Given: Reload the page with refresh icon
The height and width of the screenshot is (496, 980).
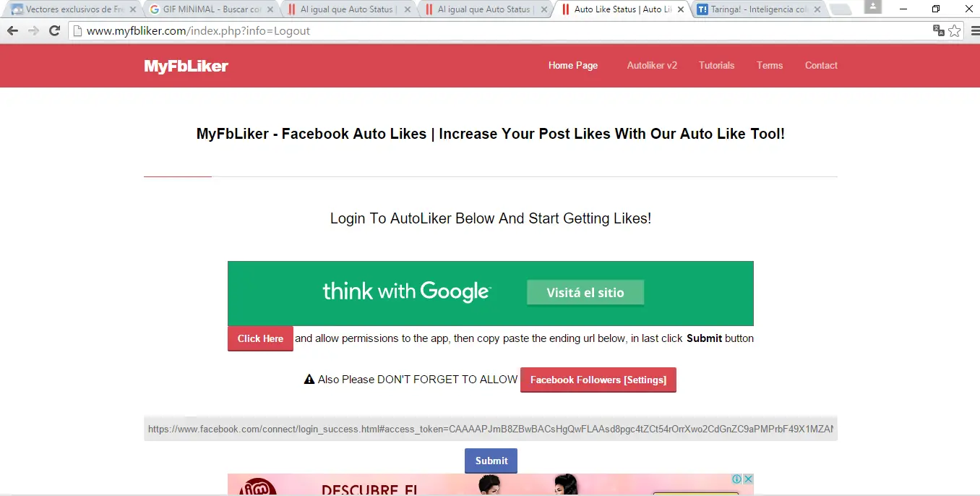Looking at the screenshot, I should [x=54, y=31].
